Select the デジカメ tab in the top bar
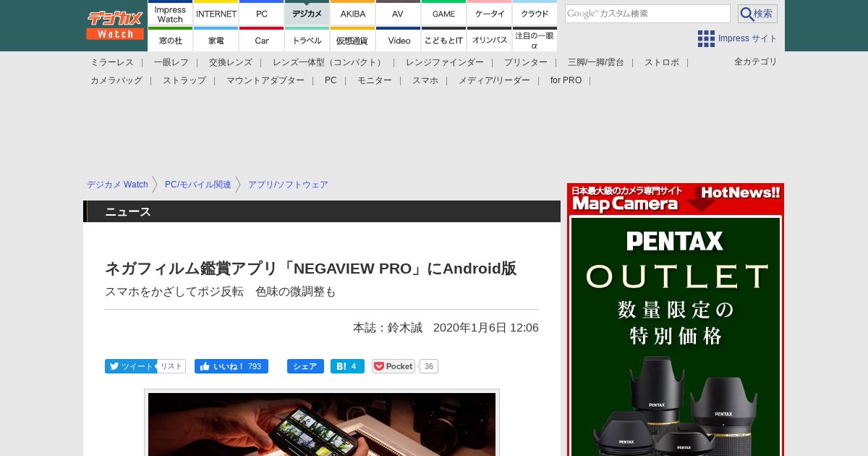This screenshot has width=868, height=456. tap(307, 13)
